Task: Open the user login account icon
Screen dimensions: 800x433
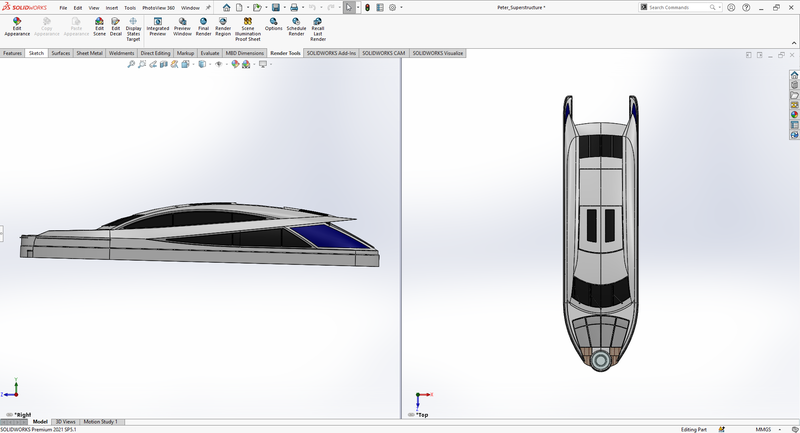Action: point(731,8)
